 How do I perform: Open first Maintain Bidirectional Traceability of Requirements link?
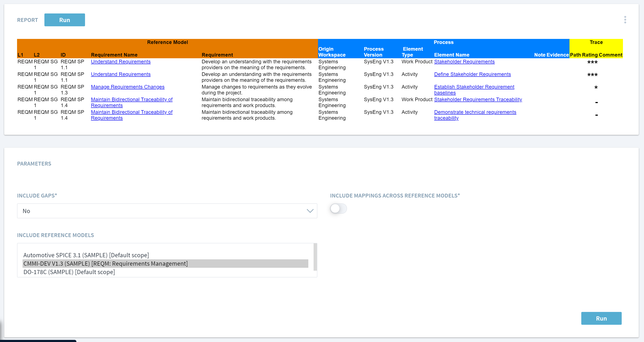coord(132,100)
